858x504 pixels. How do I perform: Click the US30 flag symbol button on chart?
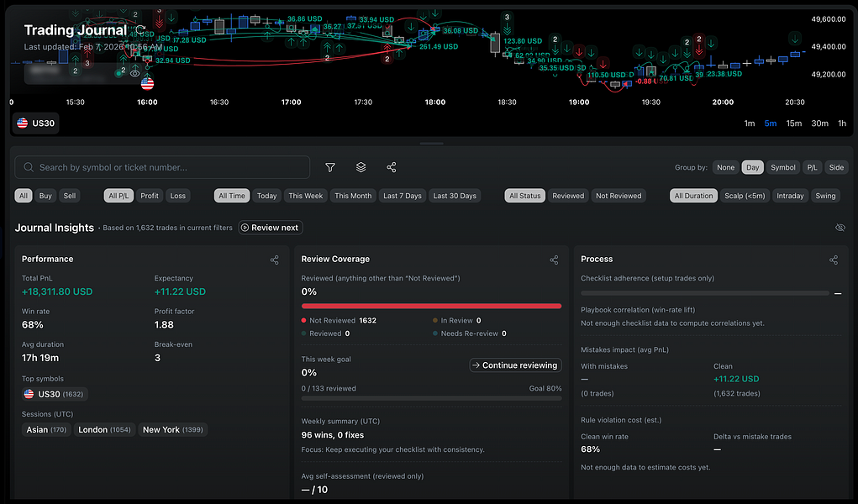point(34,123)
